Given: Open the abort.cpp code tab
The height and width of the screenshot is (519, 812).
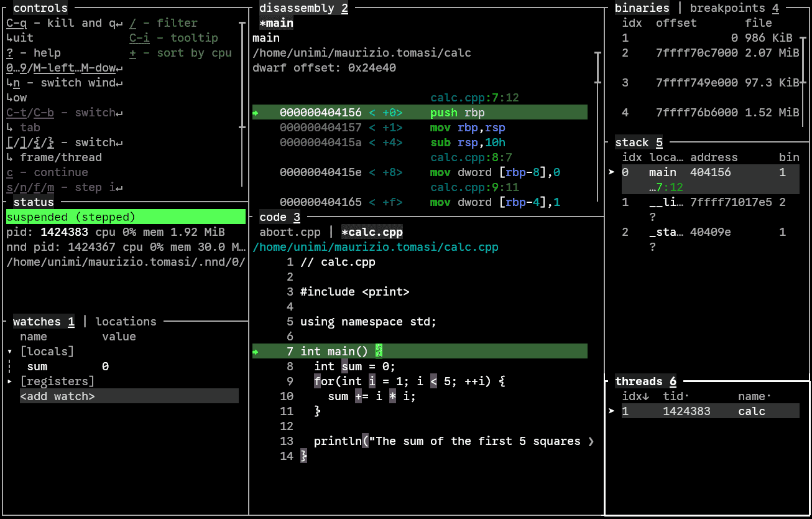Looking at the screenshot, I should click(x=290, y=232).
